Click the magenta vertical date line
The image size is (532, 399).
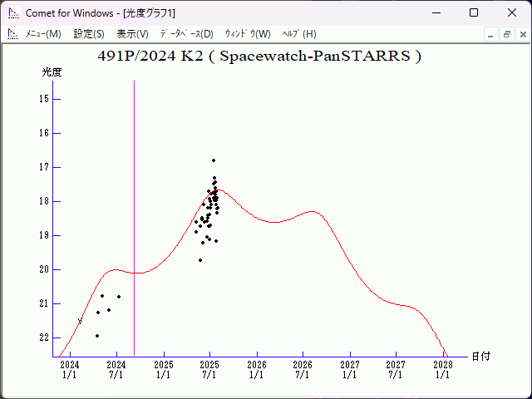[135, 219]
